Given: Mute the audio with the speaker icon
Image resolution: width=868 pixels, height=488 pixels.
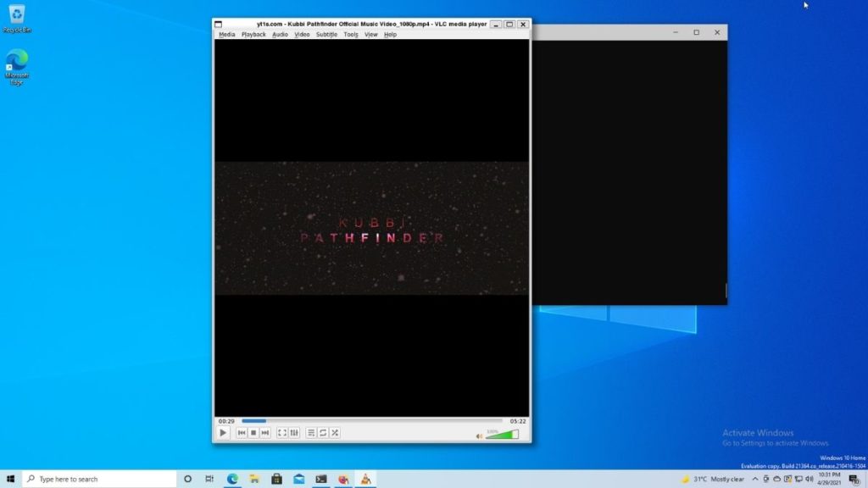Looking at the screenshot, I should [x=481, y=434].
